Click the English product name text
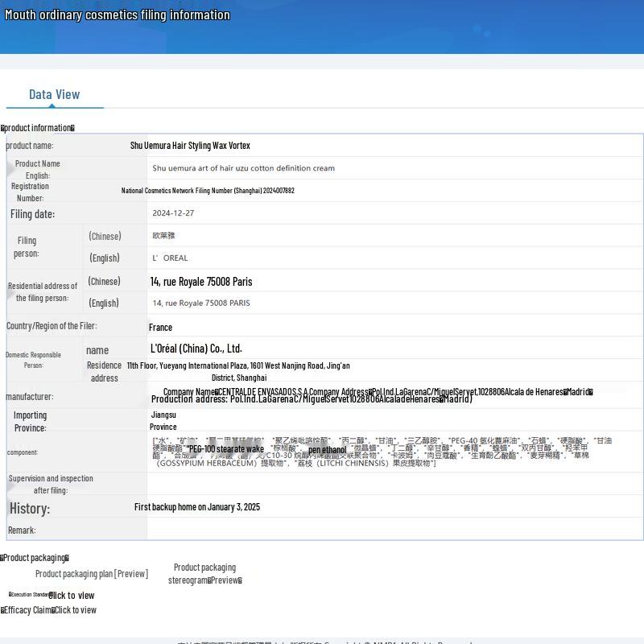Screen dimensions: 644x644 click(243, 168)
